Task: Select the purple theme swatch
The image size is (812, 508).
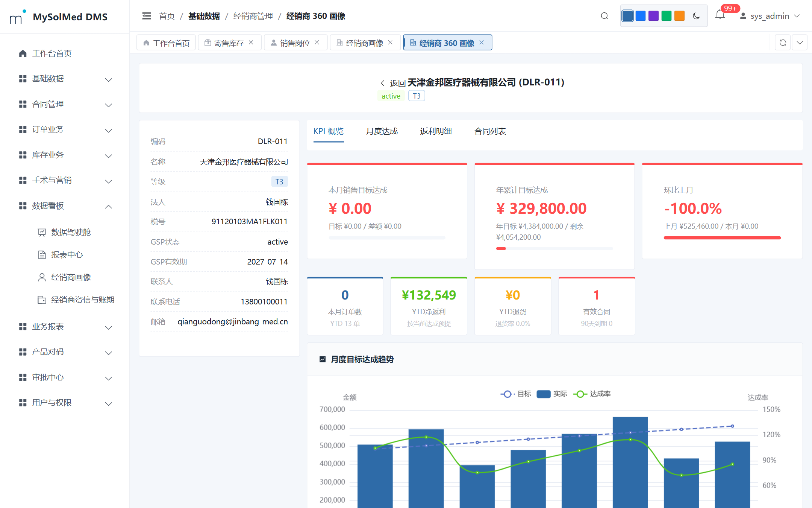Action: point(653,16)
